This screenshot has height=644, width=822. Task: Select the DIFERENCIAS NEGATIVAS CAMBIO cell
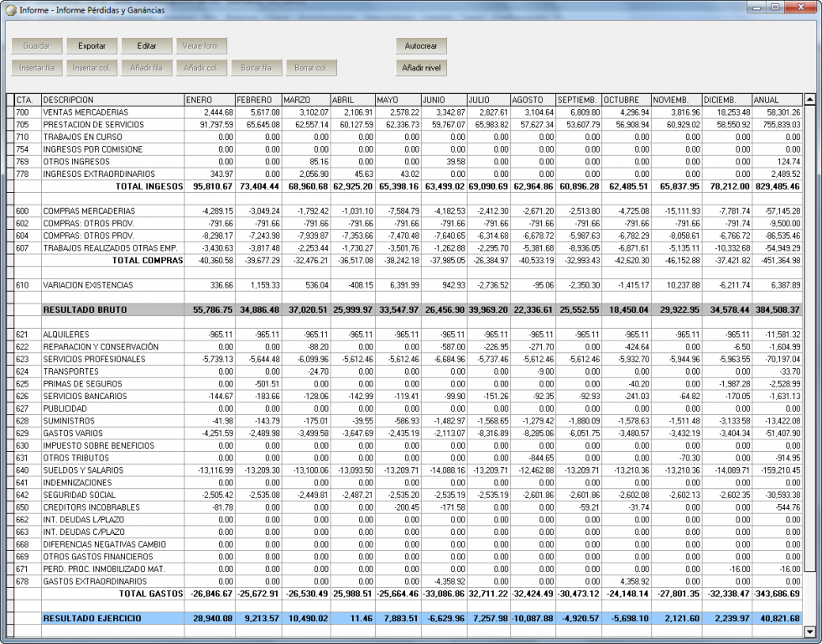pyautogui.click(x=112, y=544)
